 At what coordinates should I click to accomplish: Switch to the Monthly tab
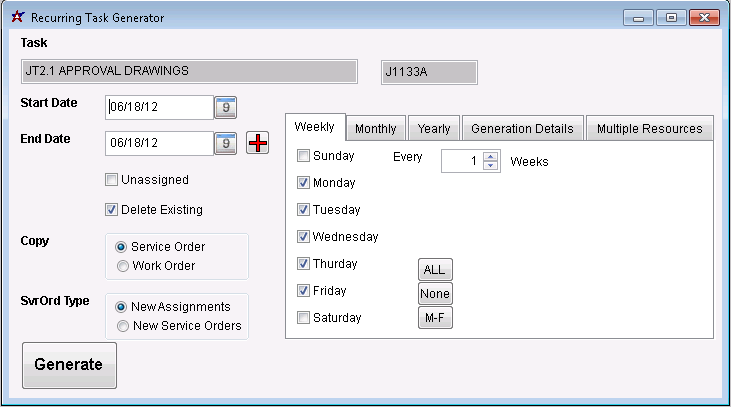click(x=376, y=129)
